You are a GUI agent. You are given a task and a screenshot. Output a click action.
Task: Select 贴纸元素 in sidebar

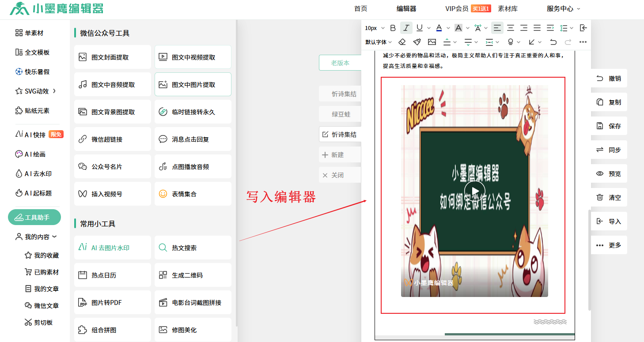click(x=32, y=111)
